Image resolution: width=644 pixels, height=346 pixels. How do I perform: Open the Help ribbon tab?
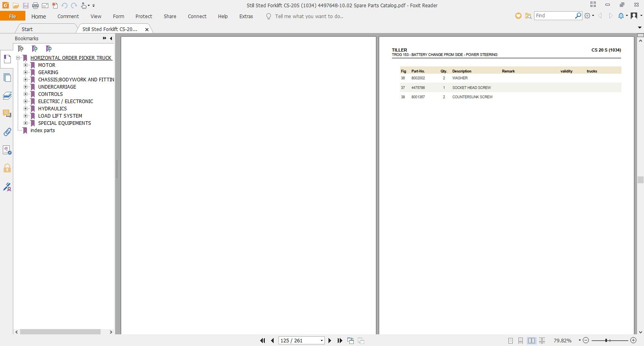tap(223, 17)
